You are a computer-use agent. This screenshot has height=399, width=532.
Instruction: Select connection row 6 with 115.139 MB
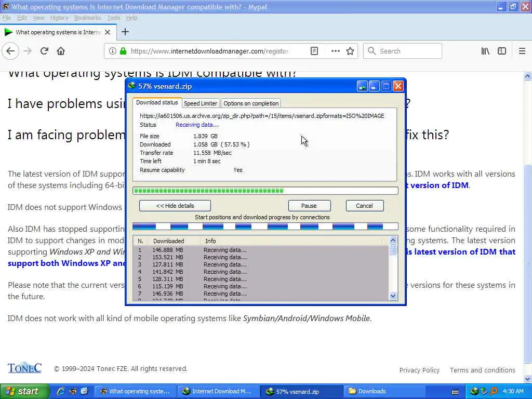click(x=261, y=286)
